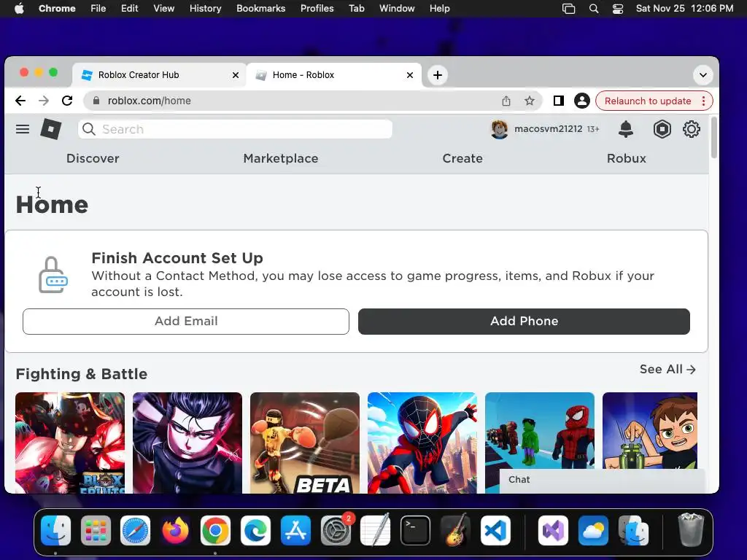This screenshot has height=560, width=747.
Task: Close the Home - Roblox tab
Action: [410, 75]
